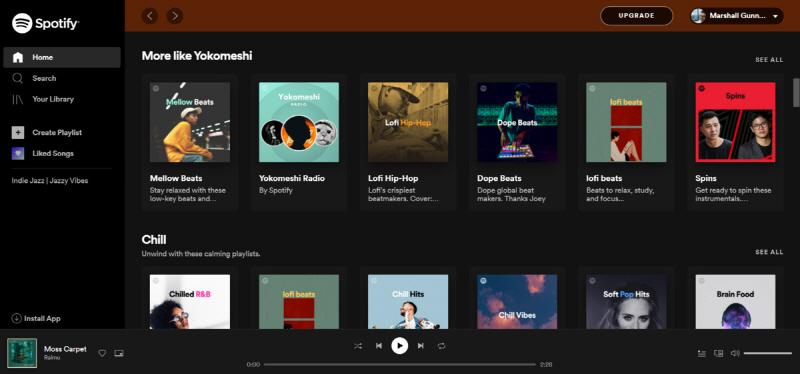Screen dimensions: 800x374
Task: Skip to the next track
Action: click(420, 346)
